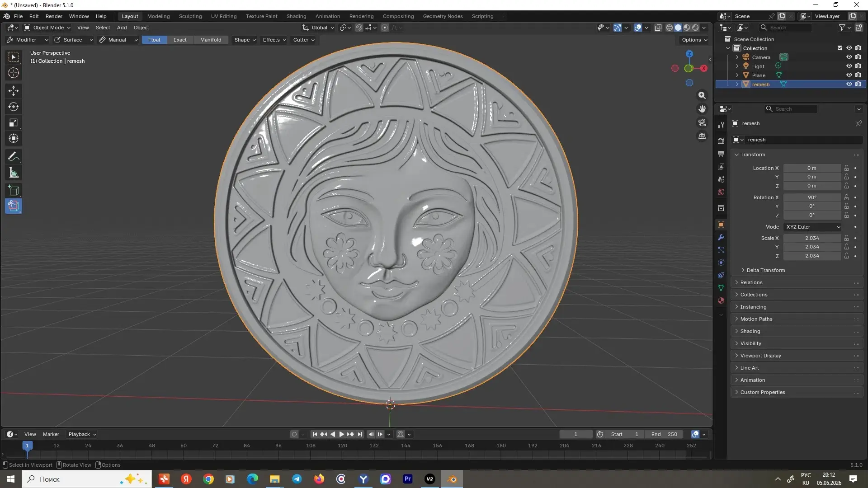This screenshot has height=488, width=868.
Task: Open the Add menu in viewport header
Action: pos(122,28)
